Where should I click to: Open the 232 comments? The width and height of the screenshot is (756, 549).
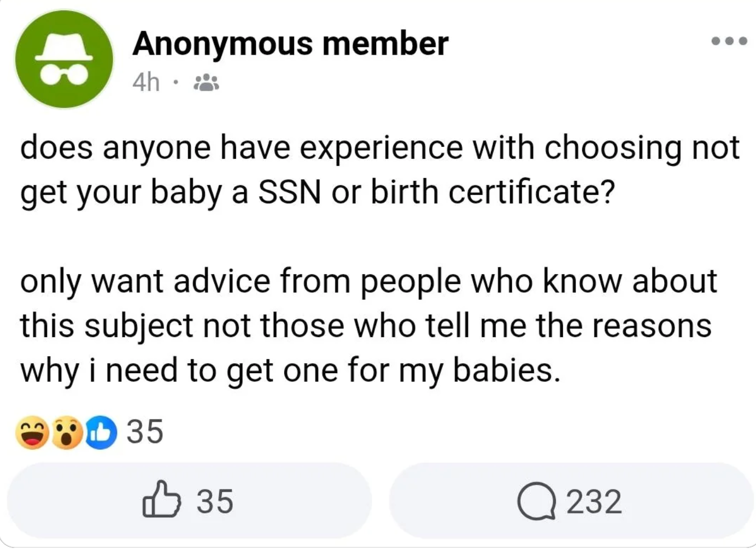coord(570,500)
